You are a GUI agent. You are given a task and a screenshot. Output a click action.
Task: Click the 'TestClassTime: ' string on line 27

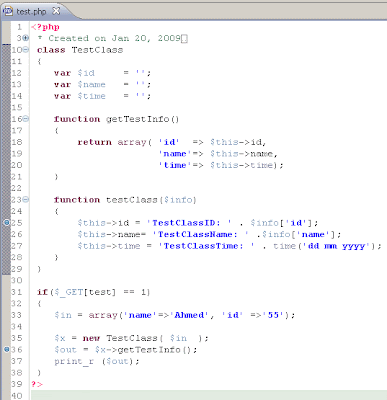206,246
